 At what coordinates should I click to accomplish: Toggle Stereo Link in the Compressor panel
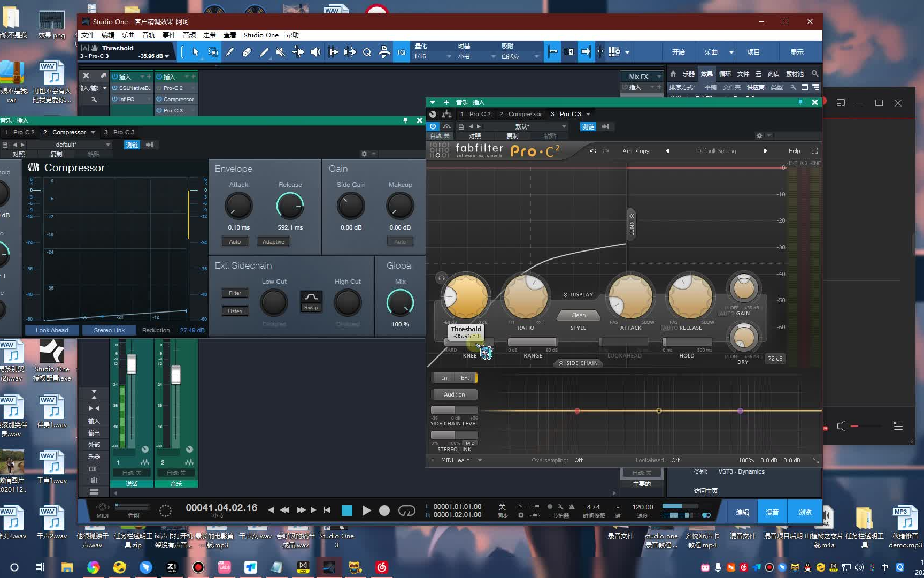tap(109, 330)
